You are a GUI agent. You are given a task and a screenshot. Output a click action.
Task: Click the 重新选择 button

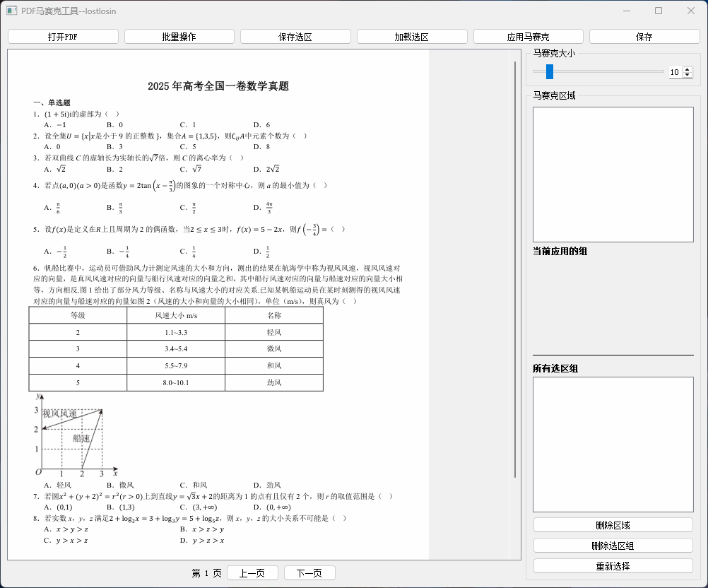pyautogui.click(x=612, y=565)
